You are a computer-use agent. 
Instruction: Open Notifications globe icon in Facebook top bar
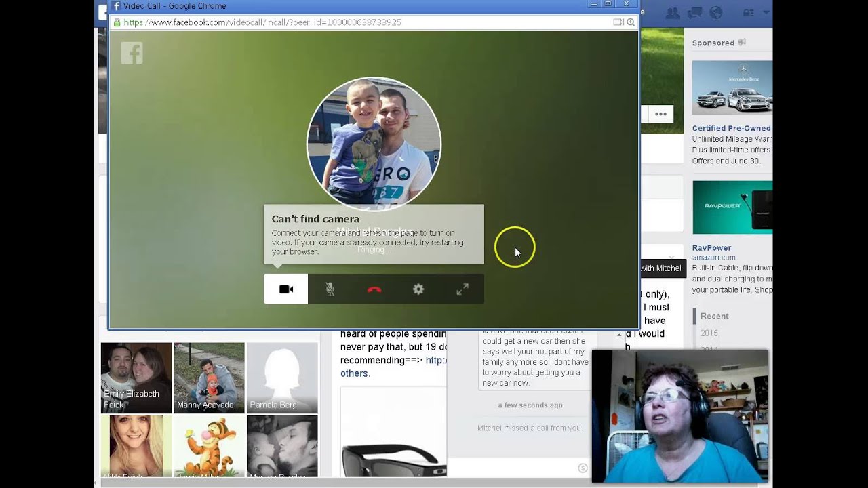(715, 13)
